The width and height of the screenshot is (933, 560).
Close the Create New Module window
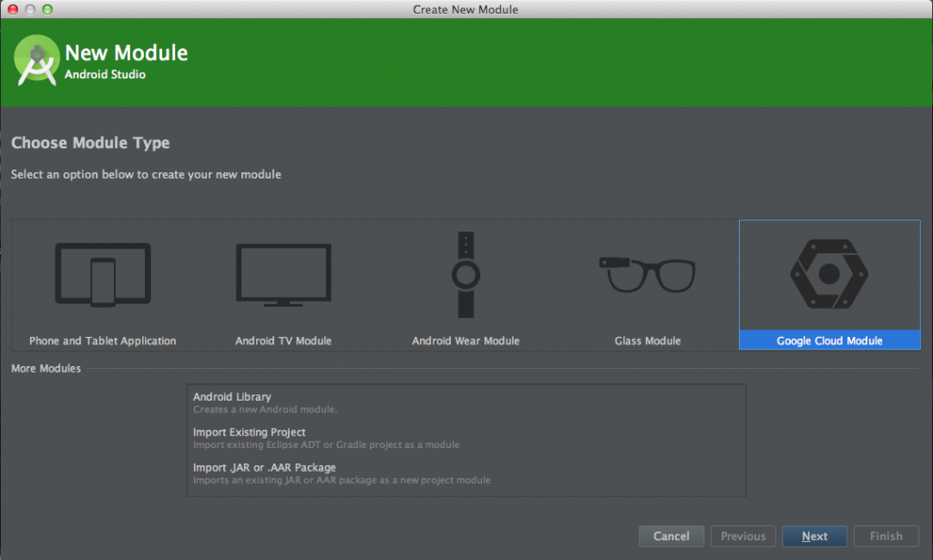point(13,9)
